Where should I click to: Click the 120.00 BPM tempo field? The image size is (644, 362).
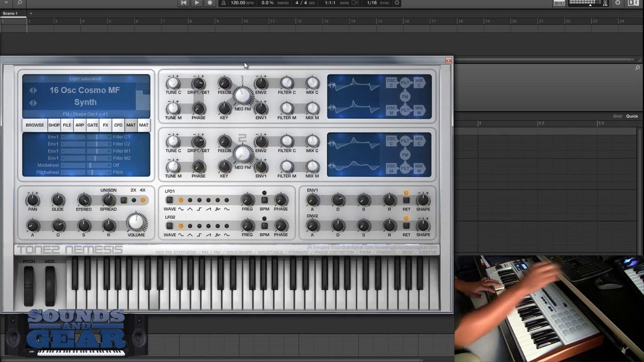[242, 3]
